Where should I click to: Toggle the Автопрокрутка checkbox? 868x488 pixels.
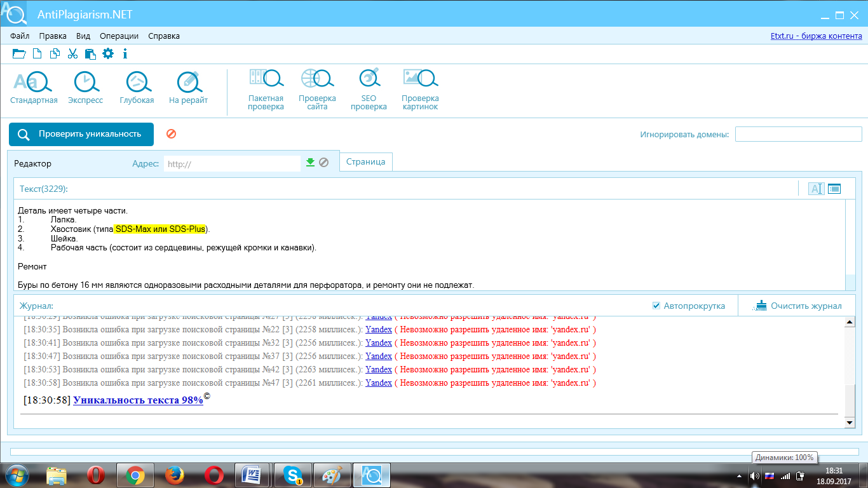[x=656, y=306]
